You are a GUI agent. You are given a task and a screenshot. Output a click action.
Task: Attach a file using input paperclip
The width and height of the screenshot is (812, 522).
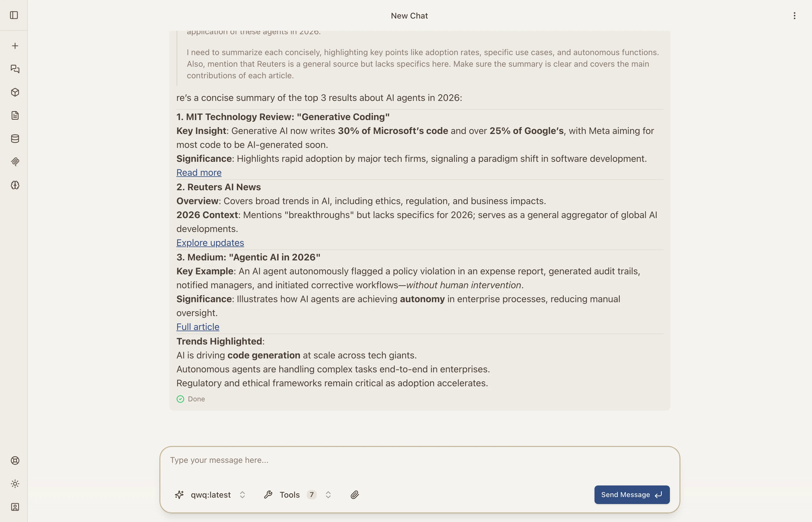point(354,495)
